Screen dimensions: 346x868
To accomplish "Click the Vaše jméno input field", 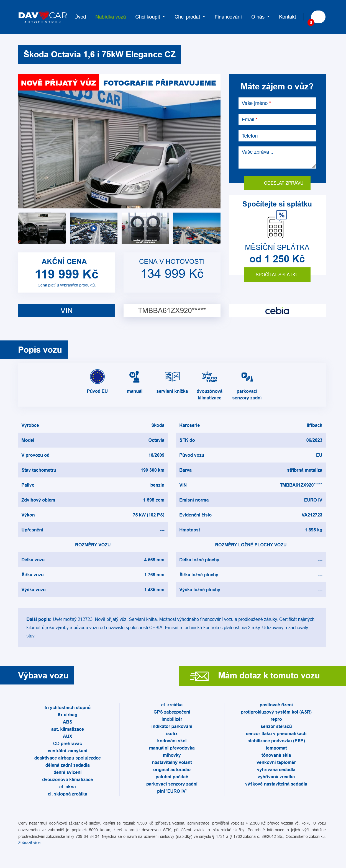I will coord(277,103).
